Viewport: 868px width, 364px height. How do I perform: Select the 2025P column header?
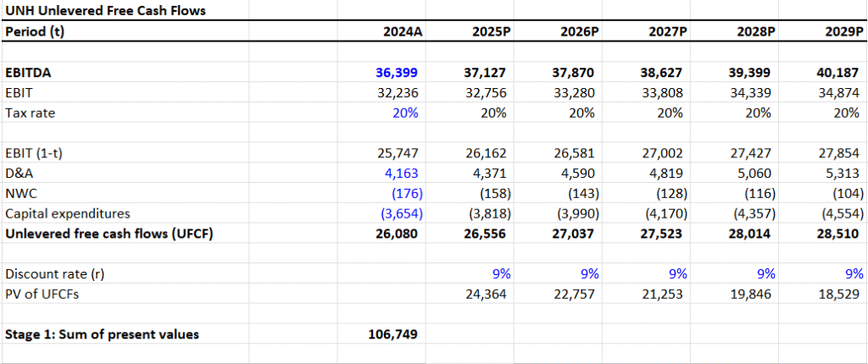click(492, 31)
